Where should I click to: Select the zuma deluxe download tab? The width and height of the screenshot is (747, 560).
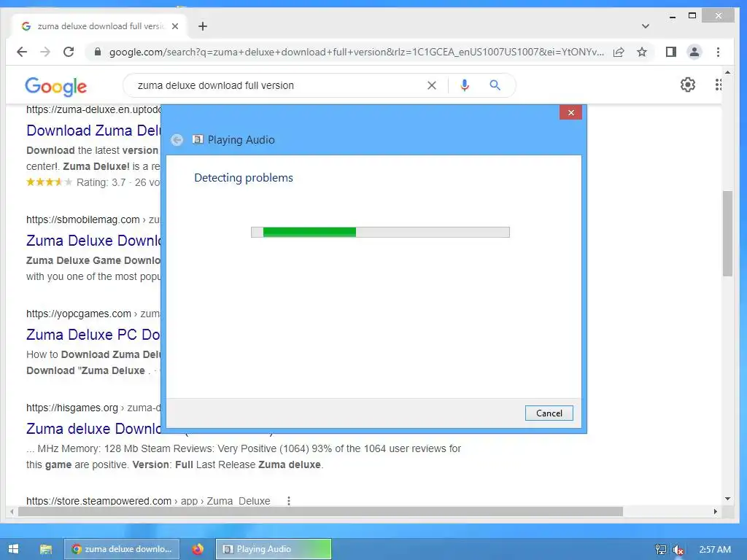click(100, 26)
